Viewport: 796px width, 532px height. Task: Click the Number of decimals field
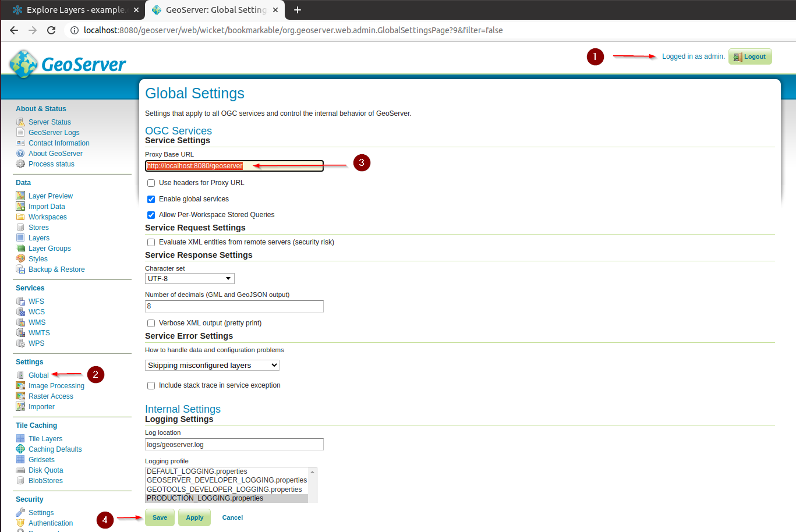(x=234, y=306)
